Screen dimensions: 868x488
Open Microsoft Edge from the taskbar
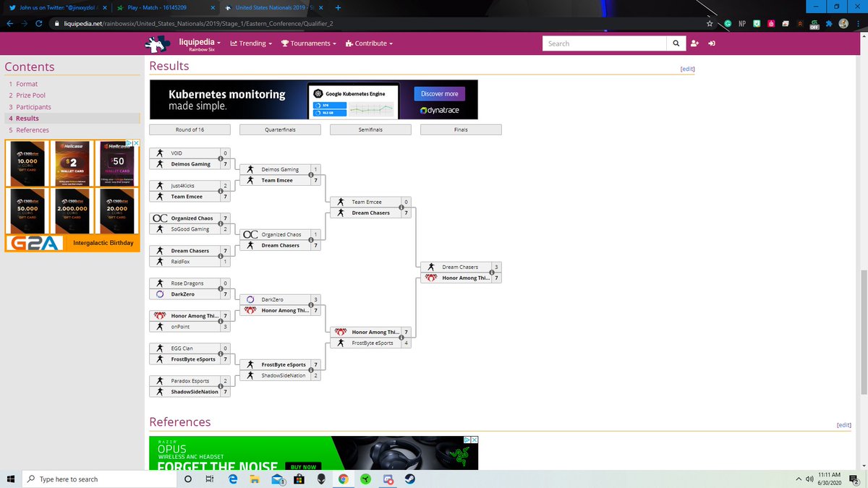[233, 479]
